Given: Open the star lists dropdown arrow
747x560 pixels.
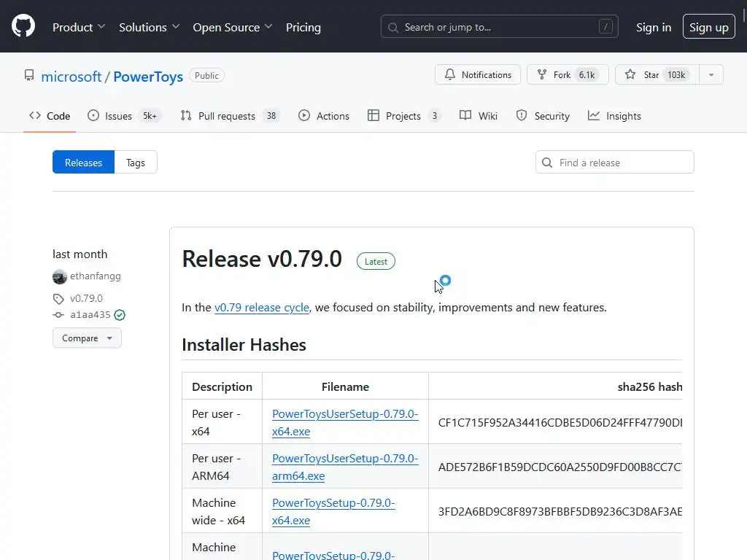Looking at the screenshot, I should tap(711, 75).
